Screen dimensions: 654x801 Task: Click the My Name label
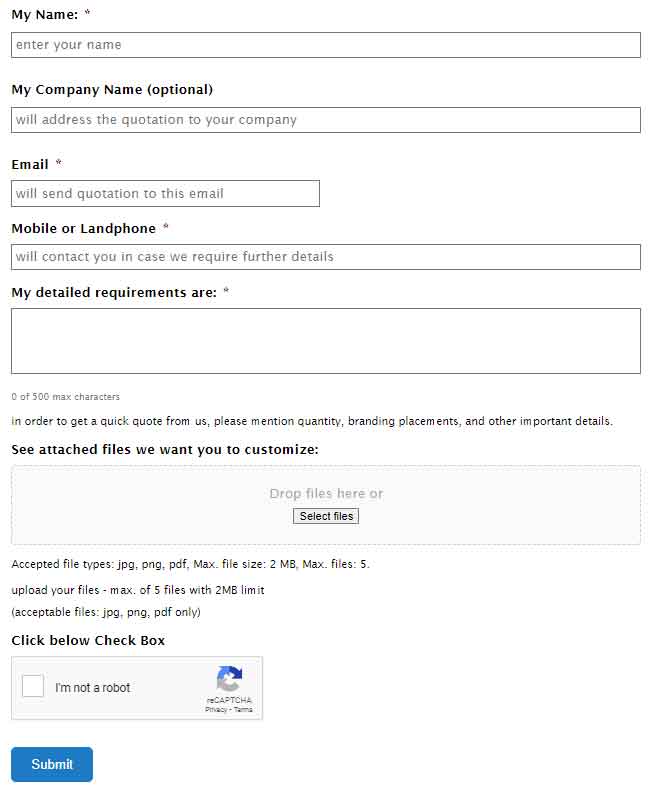(x=45, y=14)
